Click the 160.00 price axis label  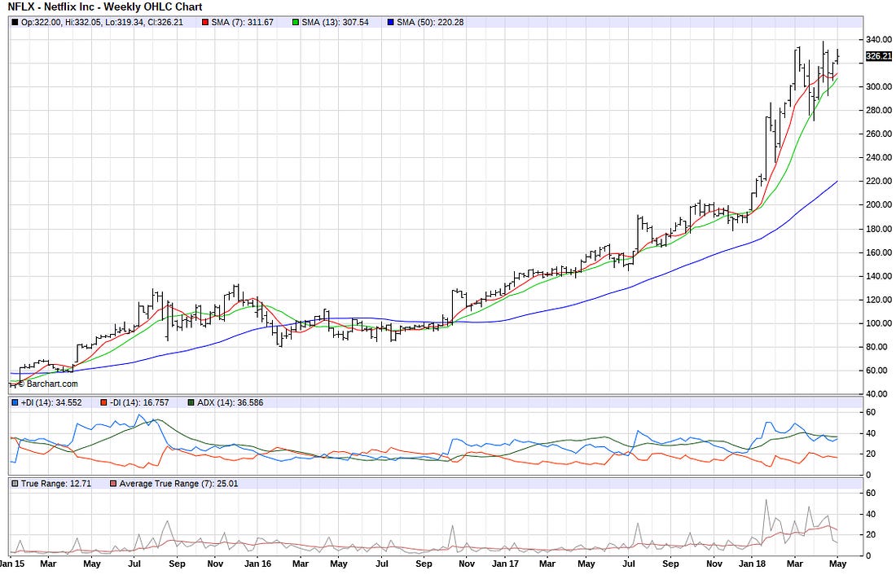pyautogui.click(x=879, y=252)
